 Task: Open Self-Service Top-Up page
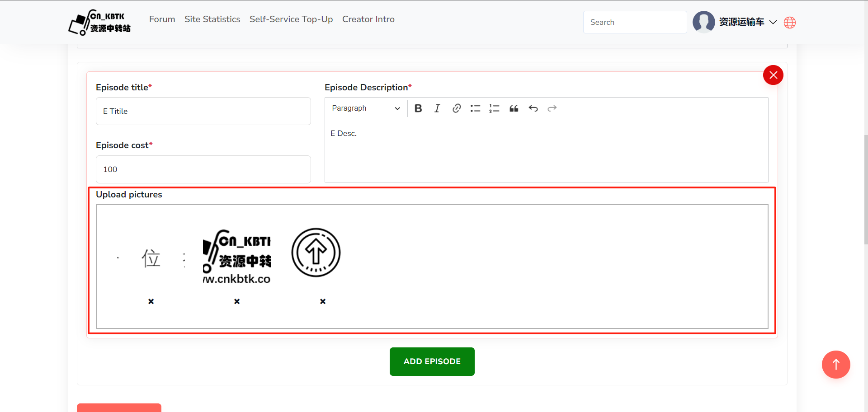click(x=291, y=19)
